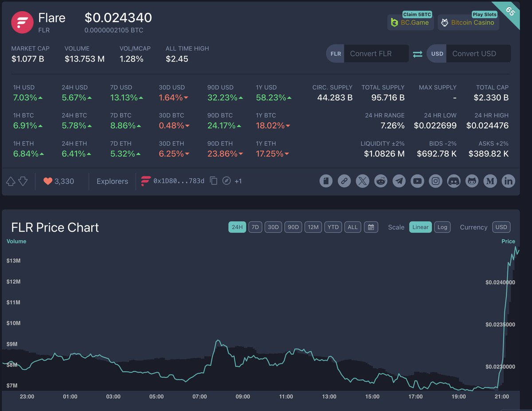This screenshot has height=411, width=532.
Task: Open the USD chart currency selector
Action: click(501, 227)
